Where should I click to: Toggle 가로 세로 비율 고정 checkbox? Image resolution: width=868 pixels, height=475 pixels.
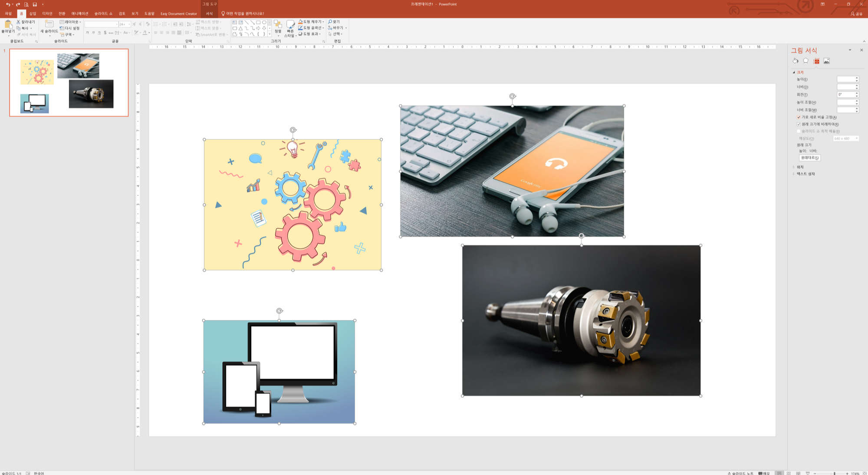[x=799, y=117]
